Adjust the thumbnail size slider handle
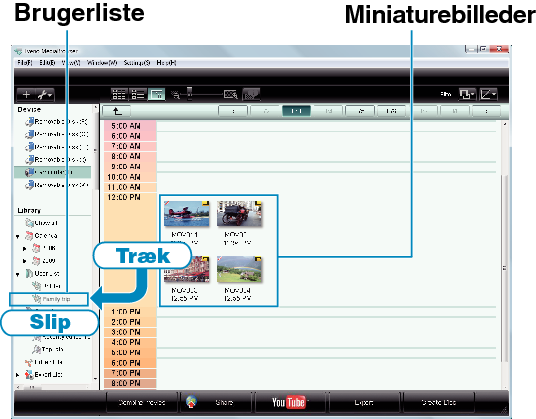 point(189,93)
